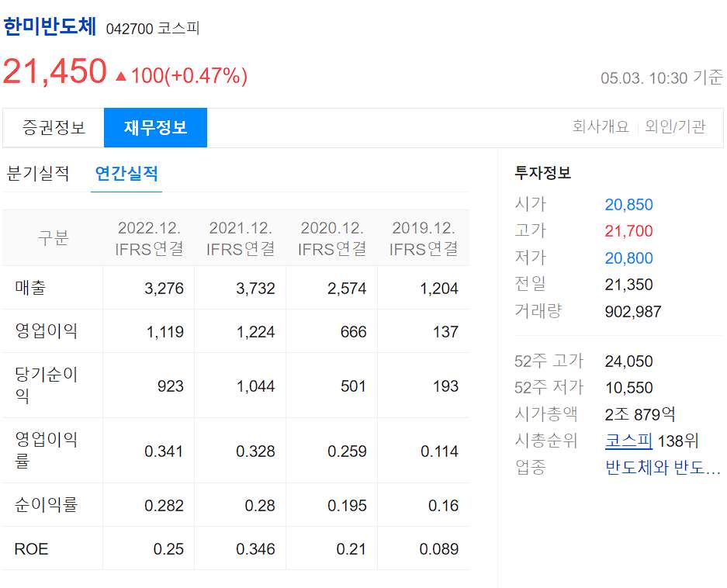Click 순이익률 value 0.16
This screenshot has height=588, width=727.
(x=443, y=505)
